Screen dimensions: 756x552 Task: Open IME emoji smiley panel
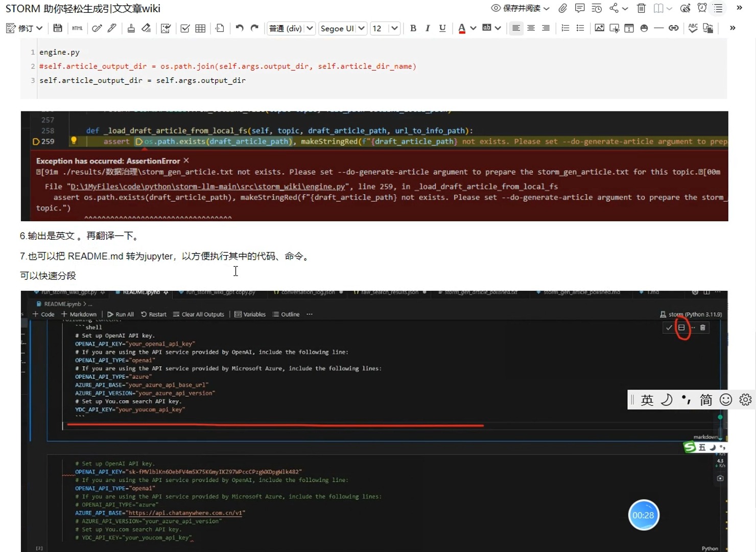726,400
